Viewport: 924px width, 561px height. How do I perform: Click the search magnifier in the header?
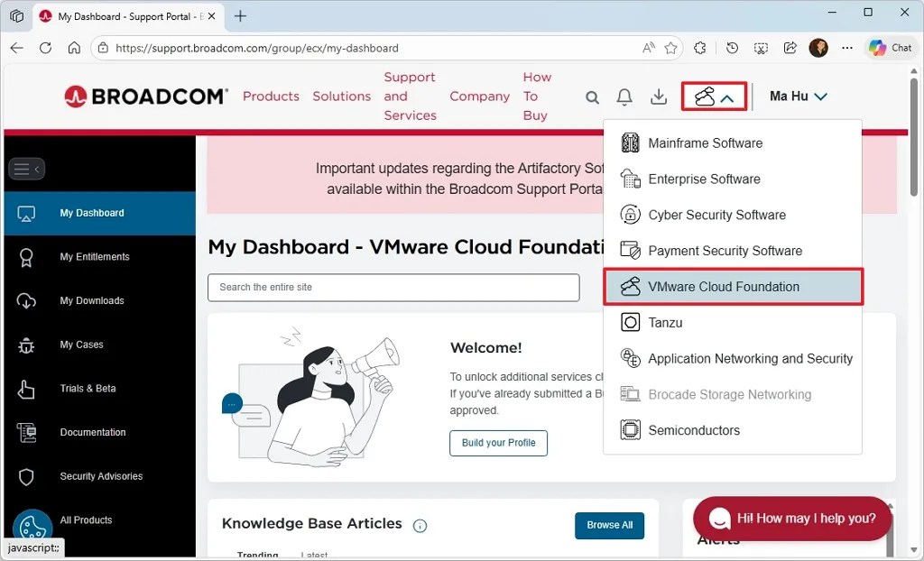point(591,96)
